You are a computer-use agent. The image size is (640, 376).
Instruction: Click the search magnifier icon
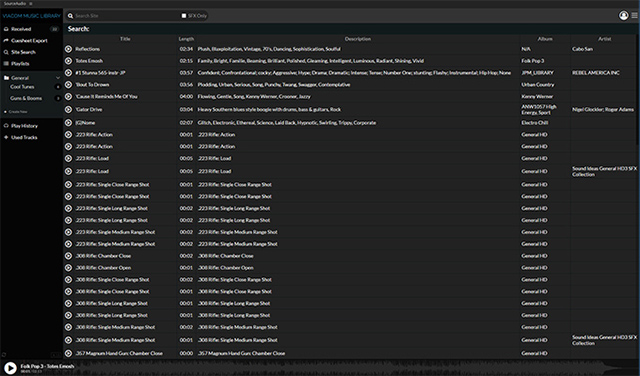71,16
